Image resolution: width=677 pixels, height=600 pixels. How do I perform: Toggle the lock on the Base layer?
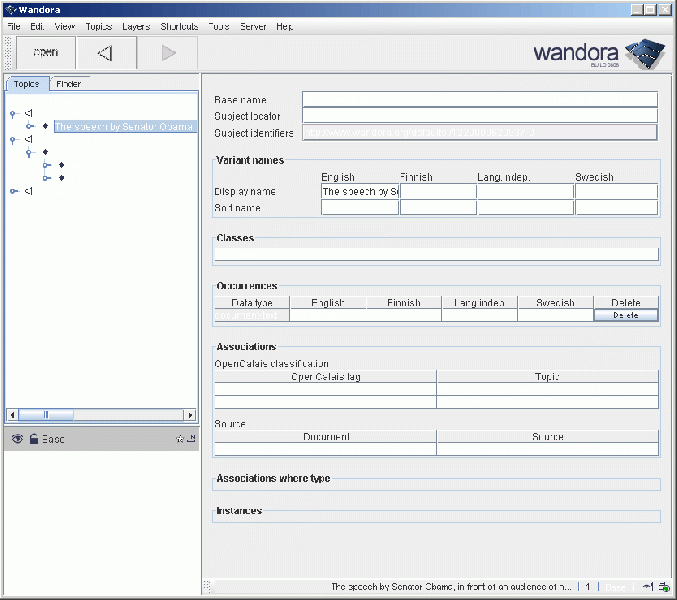click(32, 439)
